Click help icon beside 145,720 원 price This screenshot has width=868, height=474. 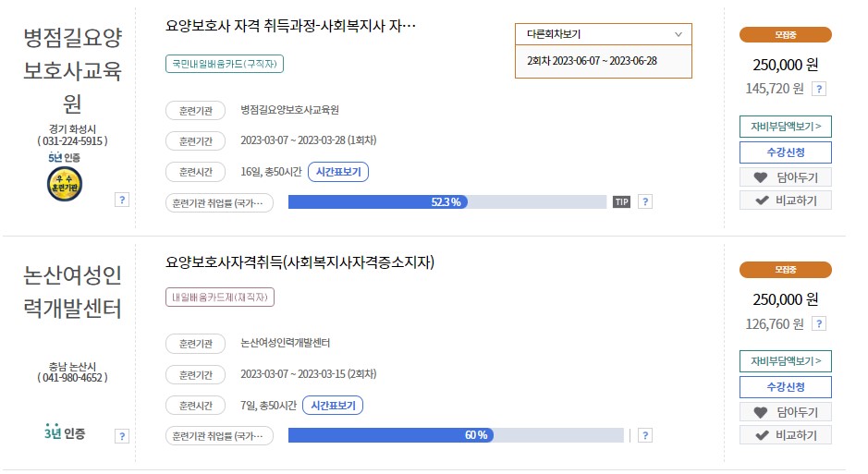tap(819, 89)
